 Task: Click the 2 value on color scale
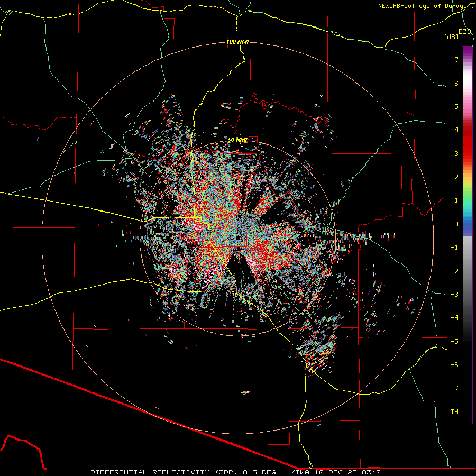coord(456,177)
